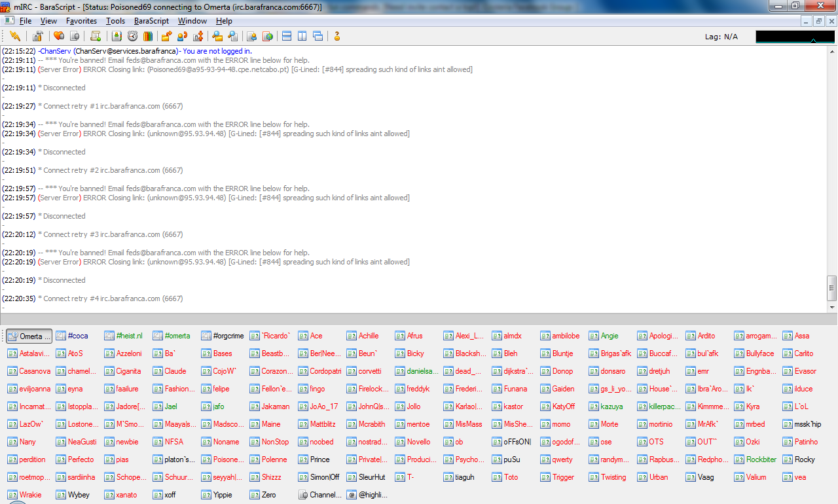The image size is (838, 504).
Task: Open the Scripts Editor scroll icon
Action: click(96, 36)
